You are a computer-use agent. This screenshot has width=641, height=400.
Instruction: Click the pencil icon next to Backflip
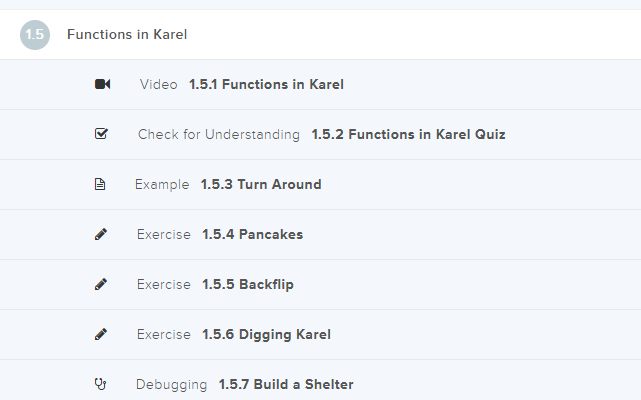click(x=101, y=285)
